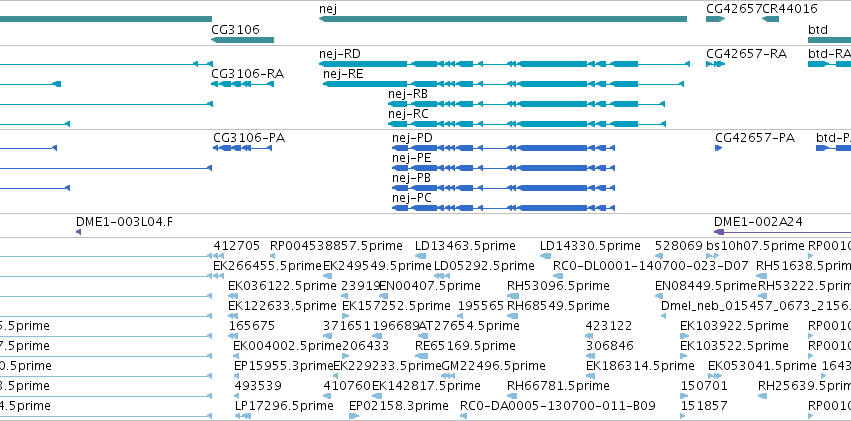Open the EK122633.5prime EST label
851x421 pixels.
282,305
